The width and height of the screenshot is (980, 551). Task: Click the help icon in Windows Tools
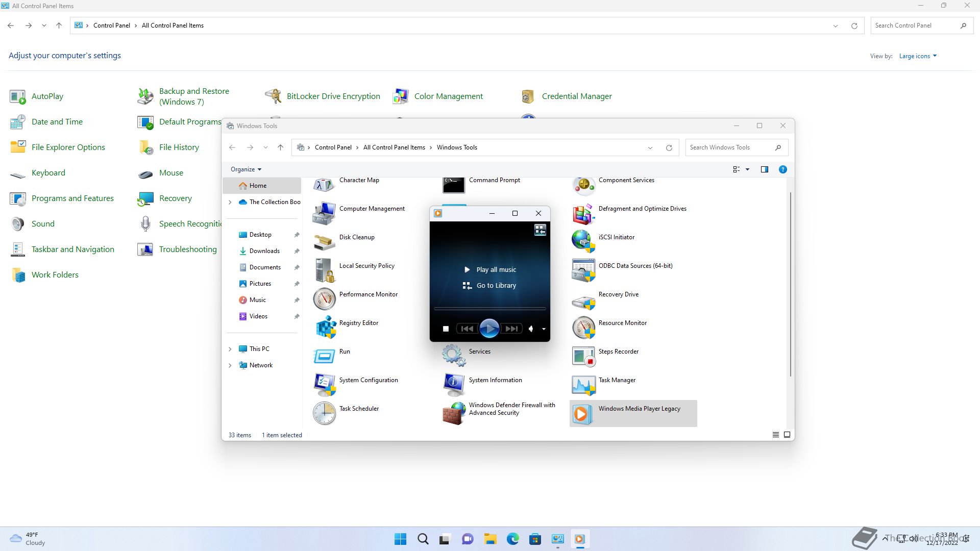coord(782,169)
